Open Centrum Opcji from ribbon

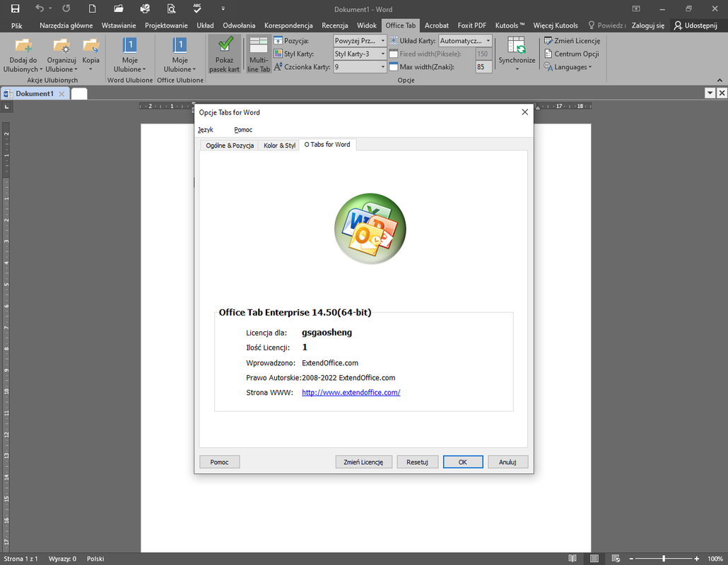(572, 54)
